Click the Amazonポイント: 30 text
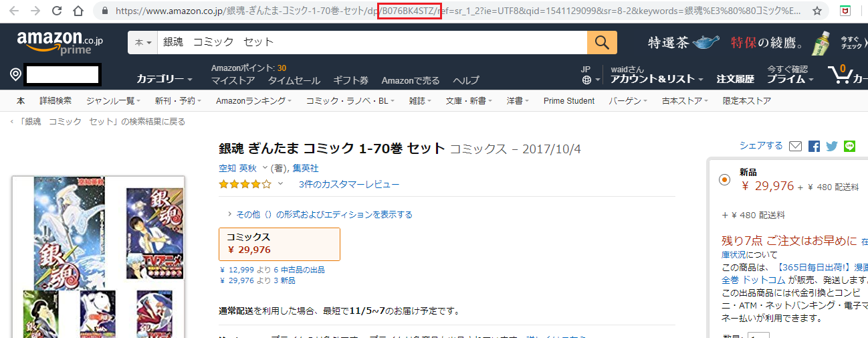The image size is (868, 338). tap(249, 68)
